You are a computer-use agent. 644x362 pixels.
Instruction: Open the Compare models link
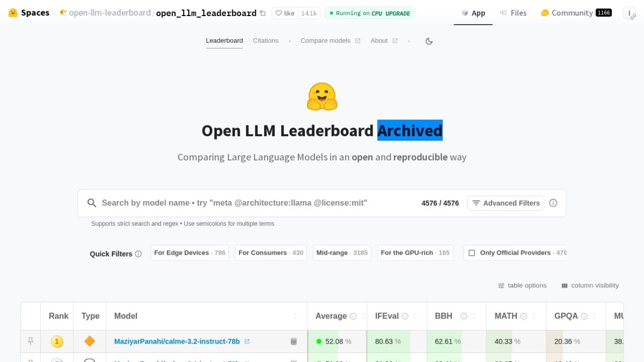tap(330, 41)
